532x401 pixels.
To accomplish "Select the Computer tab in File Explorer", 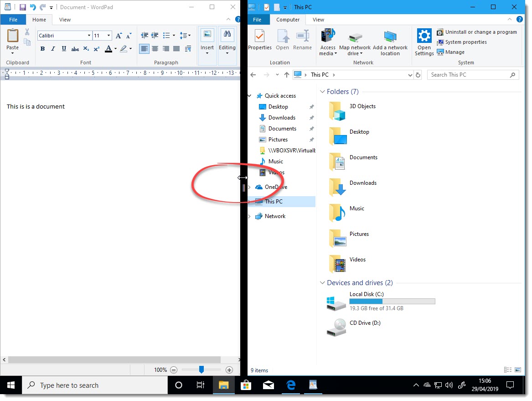I will 288,20.
